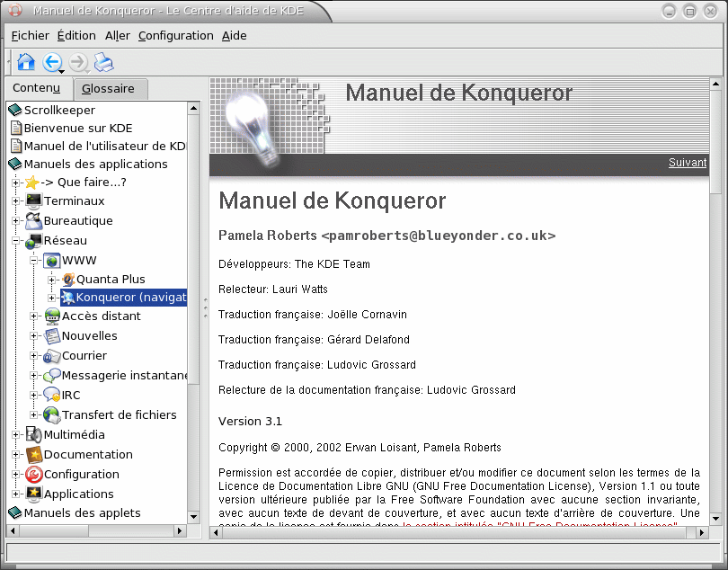This screenshot has height=570, width=728.
Task: Click the document pane scrollbar up arrow
Action: coord(715,85)
